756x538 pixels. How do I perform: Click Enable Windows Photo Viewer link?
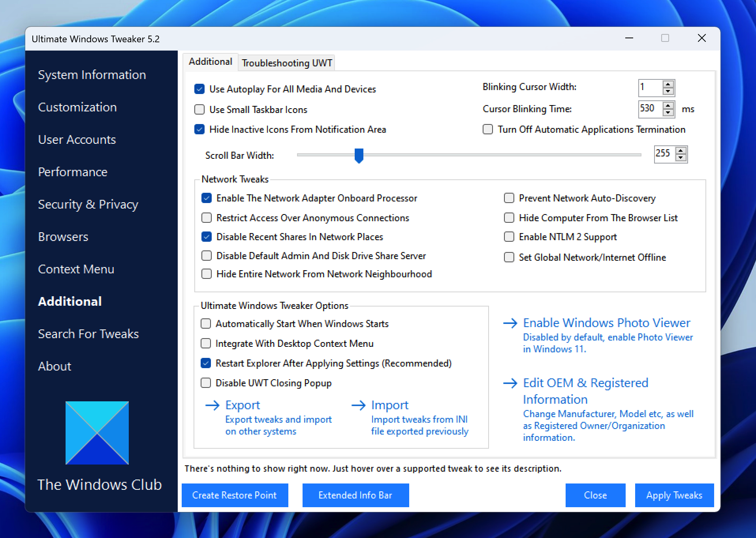click(607, 323)
